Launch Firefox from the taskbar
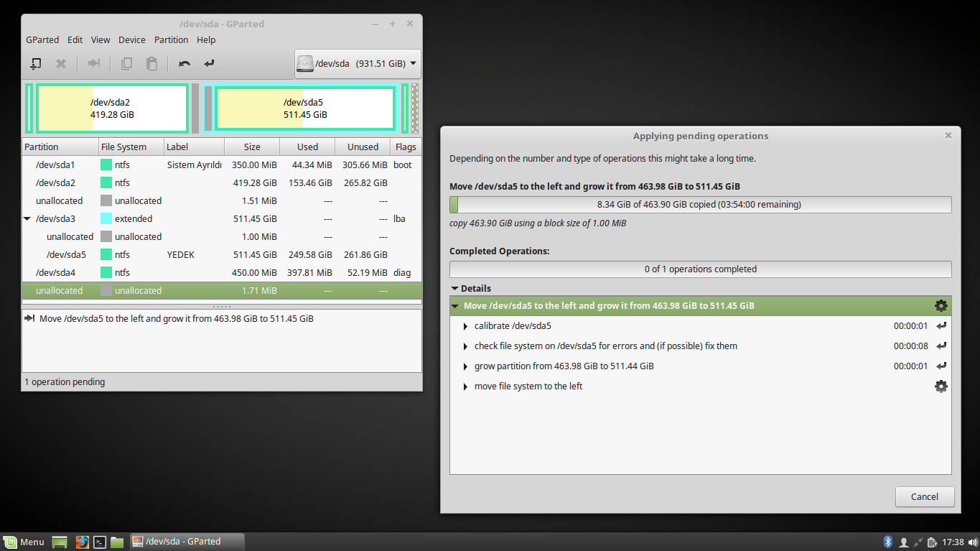 coord(82,542)
